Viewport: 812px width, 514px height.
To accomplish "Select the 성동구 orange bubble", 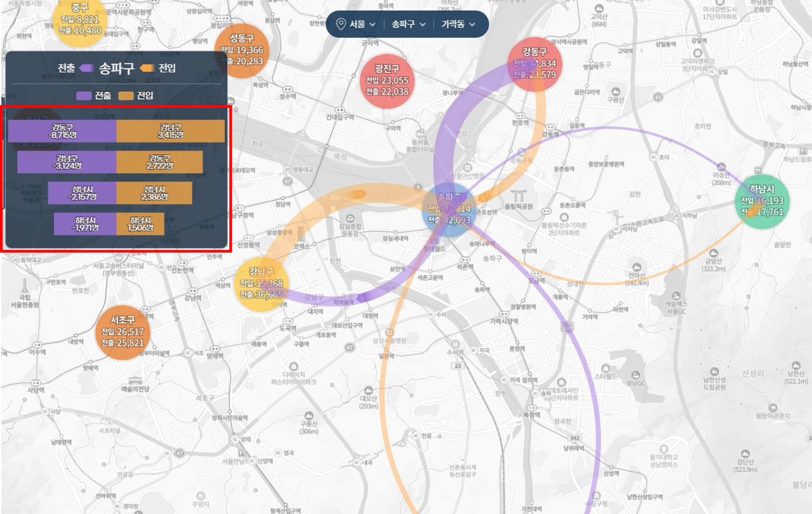I will (x=242, y=50).
